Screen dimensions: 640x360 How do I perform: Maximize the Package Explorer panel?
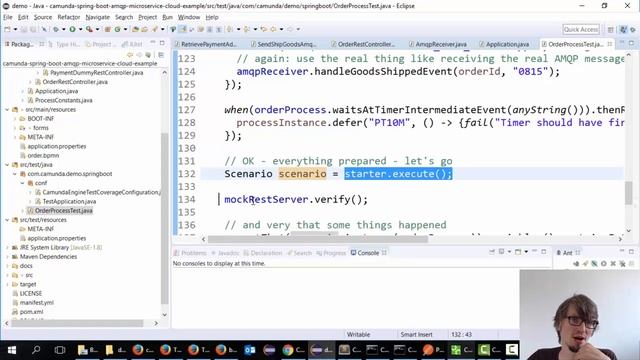click(x=162, y=43)
